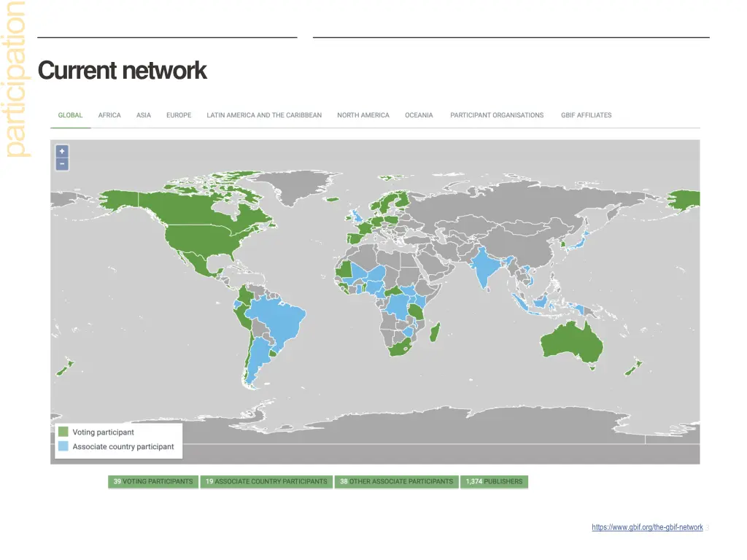Screen dimensions: 747x560
Task: Click the 39 Voting Participants button
Action: tap(153, 482)
